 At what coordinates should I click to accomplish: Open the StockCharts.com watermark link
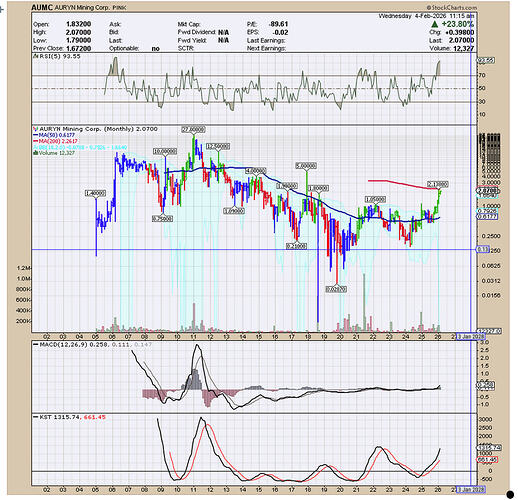pyautogui.click(x=452, y=7)
